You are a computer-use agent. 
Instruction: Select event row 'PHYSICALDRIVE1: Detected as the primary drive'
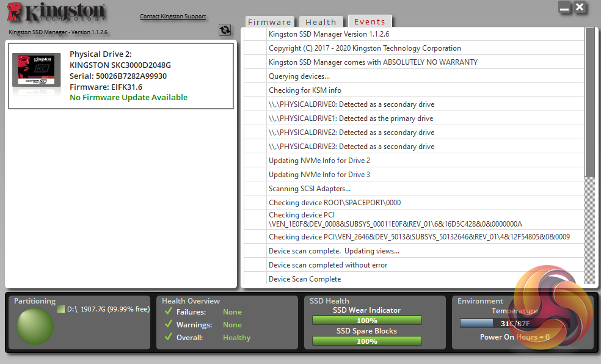(414, 118)
